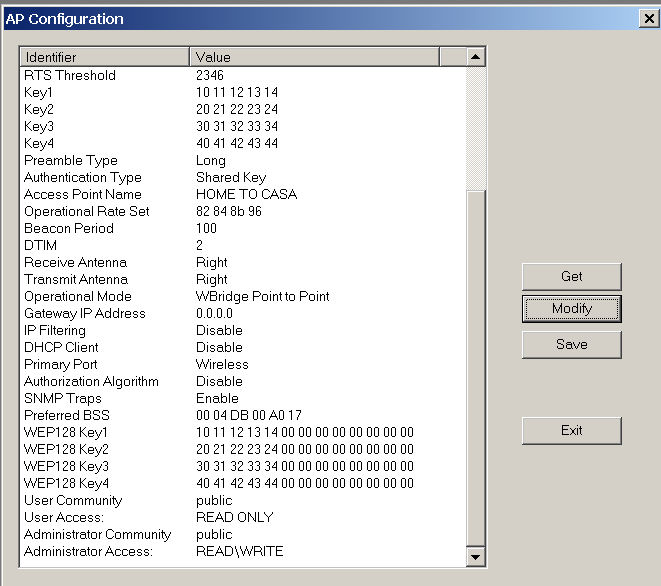Select the Authentication Type row
This screenshot has height=586, width=661.
click(243, 177)
